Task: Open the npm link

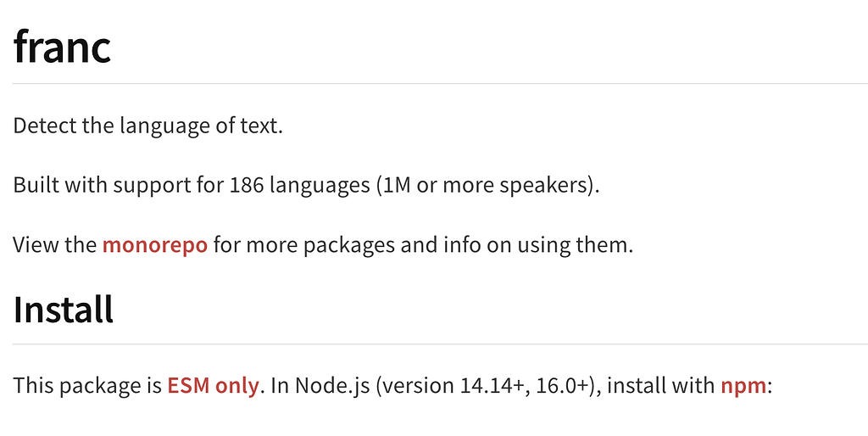Action: click(x=743, y=386)
